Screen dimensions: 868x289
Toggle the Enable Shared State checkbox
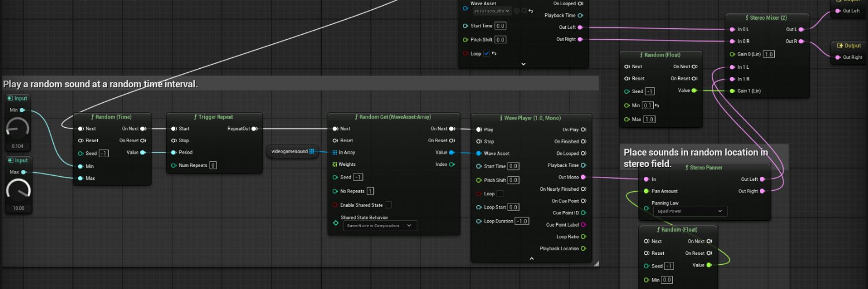388,205
